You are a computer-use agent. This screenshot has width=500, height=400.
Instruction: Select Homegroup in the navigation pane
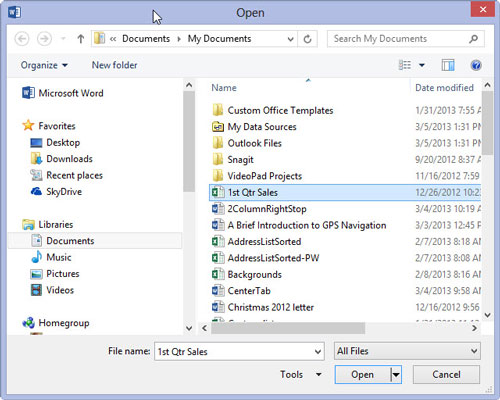(56, 323)
